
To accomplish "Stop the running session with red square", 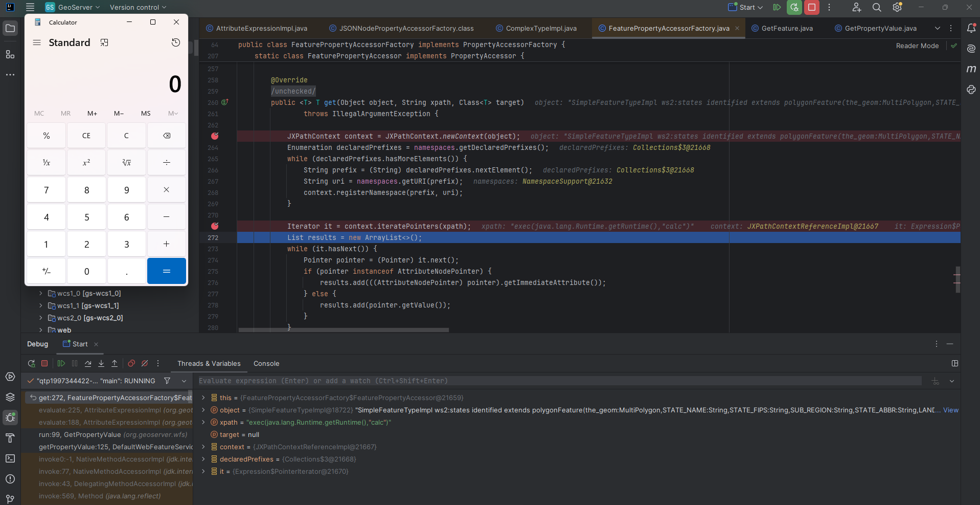I will pos(811,7).
